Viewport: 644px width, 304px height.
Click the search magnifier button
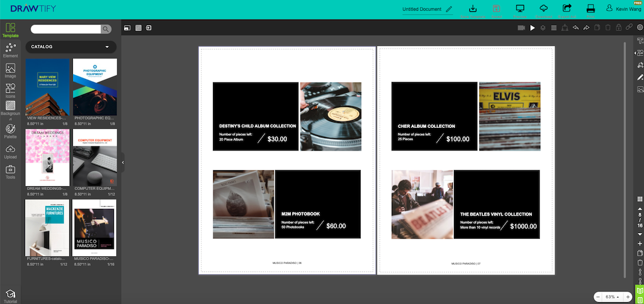tap(106, 29)
